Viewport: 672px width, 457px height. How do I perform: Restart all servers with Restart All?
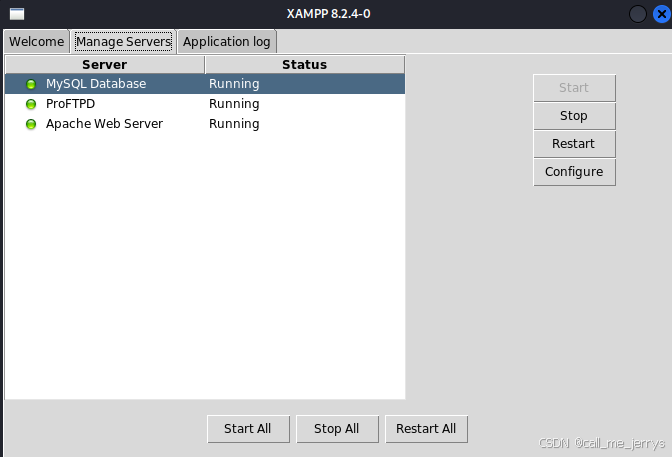(426, 429)
